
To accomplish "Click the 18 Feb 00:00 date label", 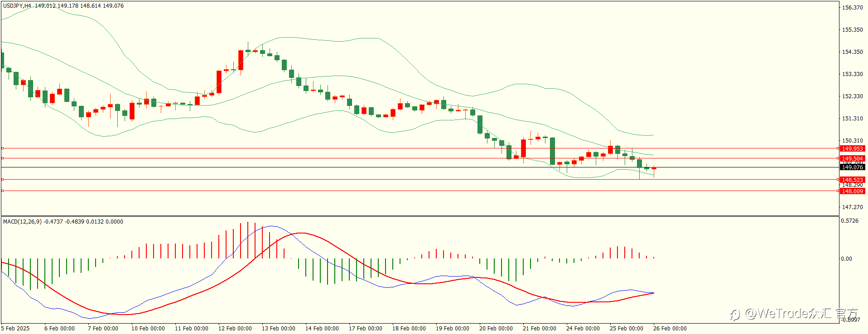I will 409,329.
